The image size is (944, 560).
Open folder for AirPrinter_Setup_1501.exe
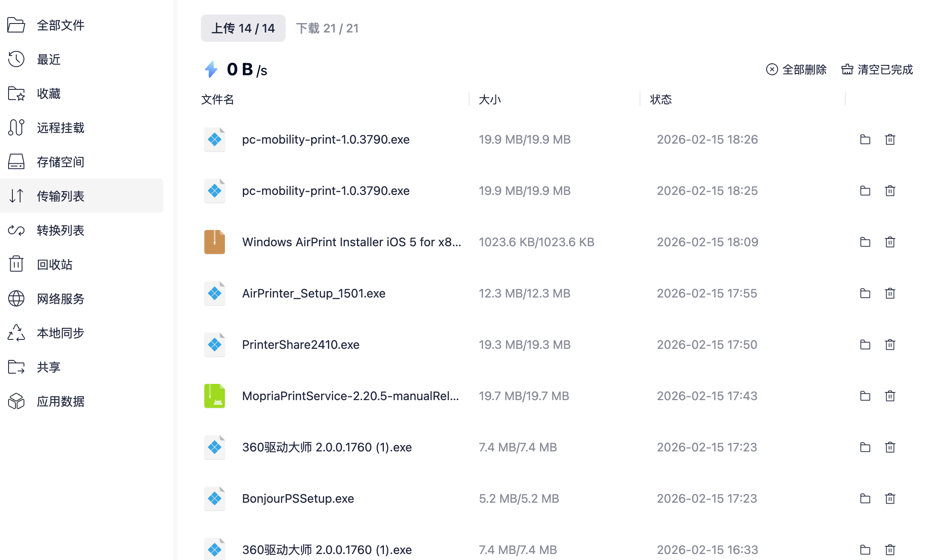coord(865,293)
